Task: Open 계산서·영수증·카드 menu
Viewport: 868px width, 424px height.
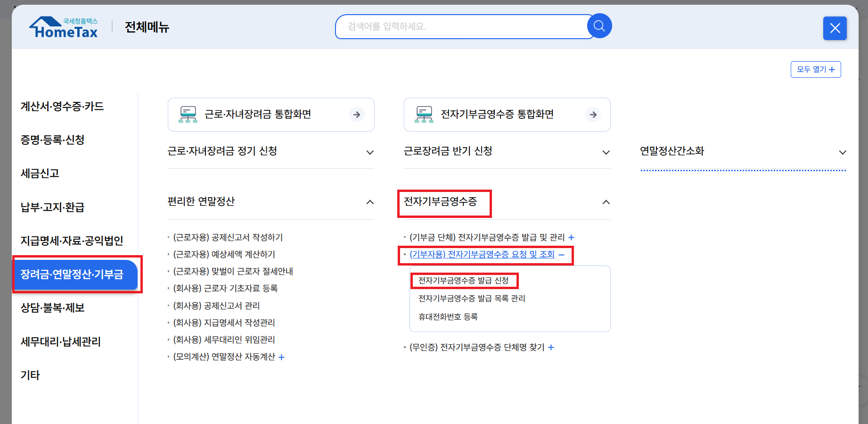Action: 62,106
